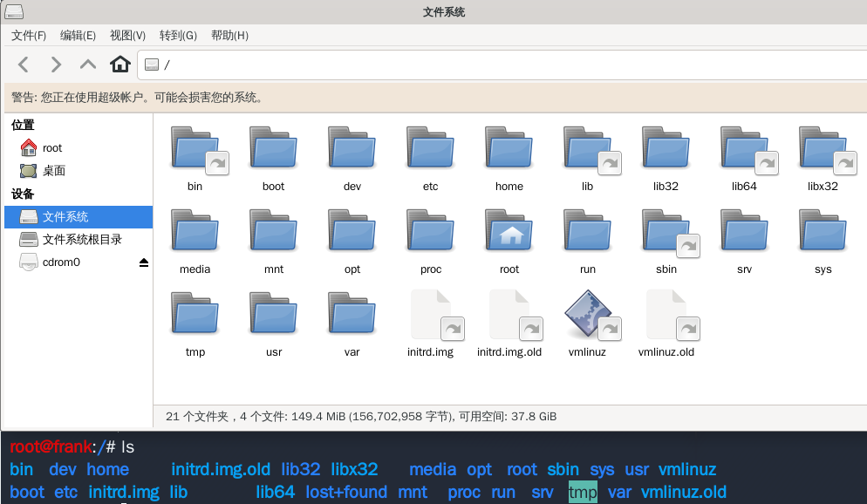Open the 转到(G) menu
Viewport: 867px width, 504px height.
click(178, 36)
